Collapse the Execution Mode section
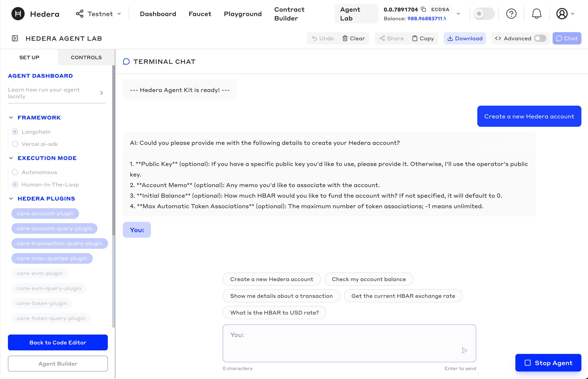Image resolution: width=588 pixels, height=379 pixels. 11,158
